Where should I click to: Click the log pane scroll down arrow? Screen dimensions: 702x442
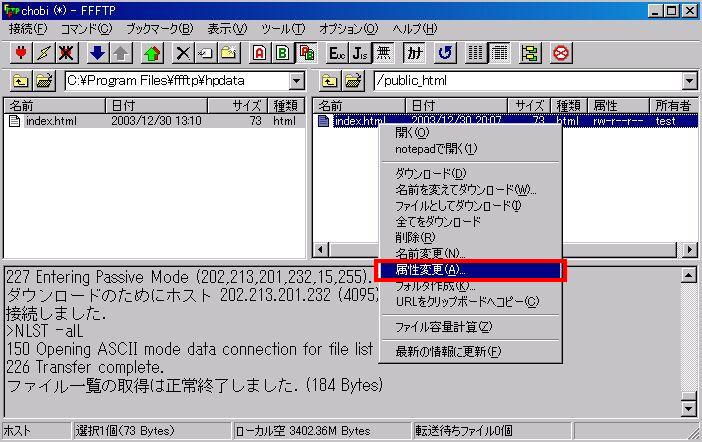click(x=688, y=408)
